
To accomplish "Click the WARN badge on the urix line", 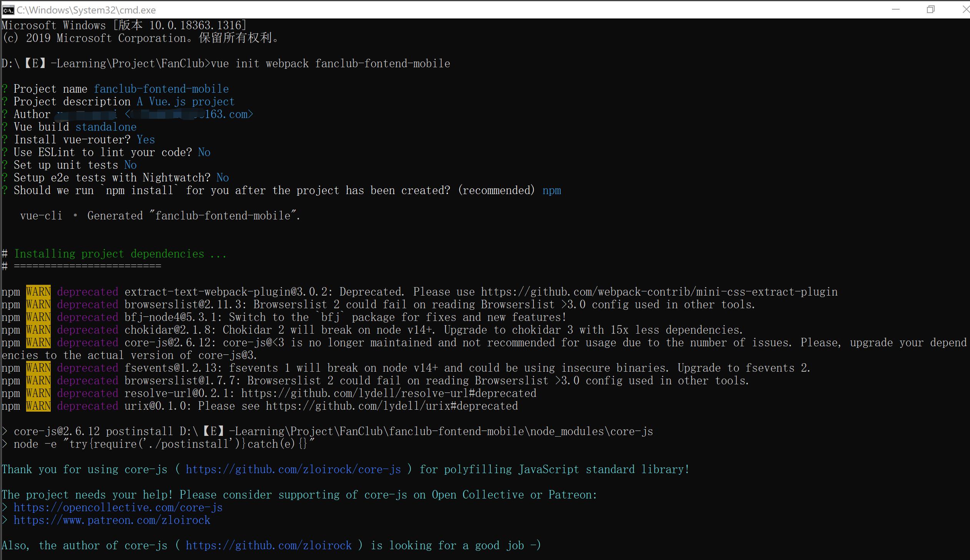I will (38, 406).
